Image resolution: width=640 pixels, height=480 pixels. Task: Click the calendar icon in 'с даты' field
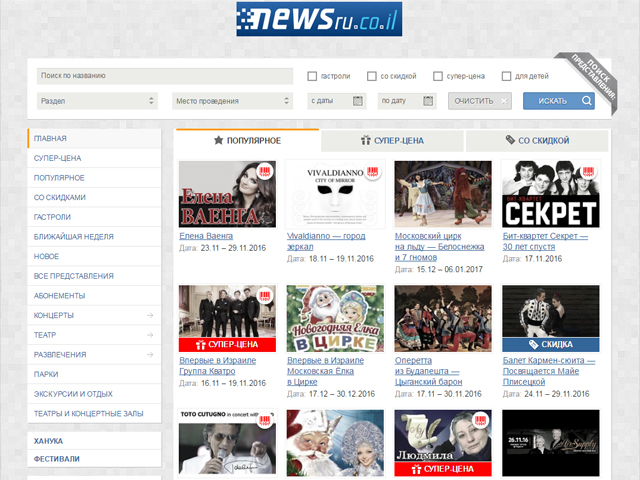pos(358,101)
